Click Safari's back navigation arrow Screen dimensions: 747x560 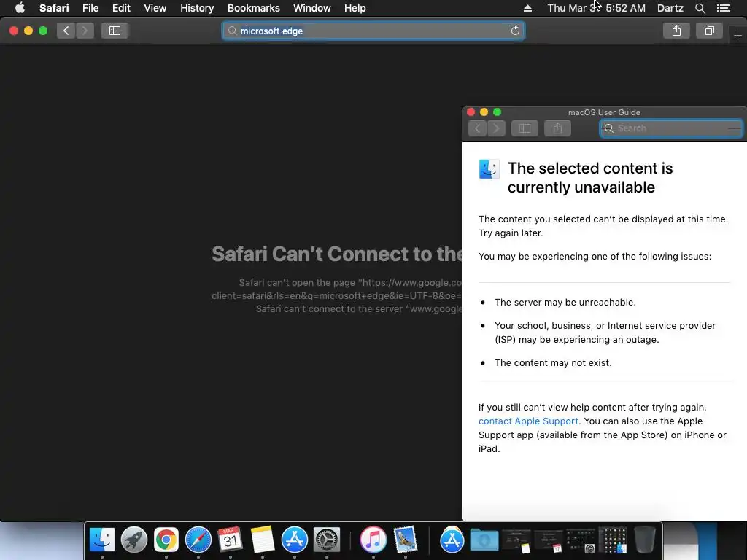[x=66, y=31]
